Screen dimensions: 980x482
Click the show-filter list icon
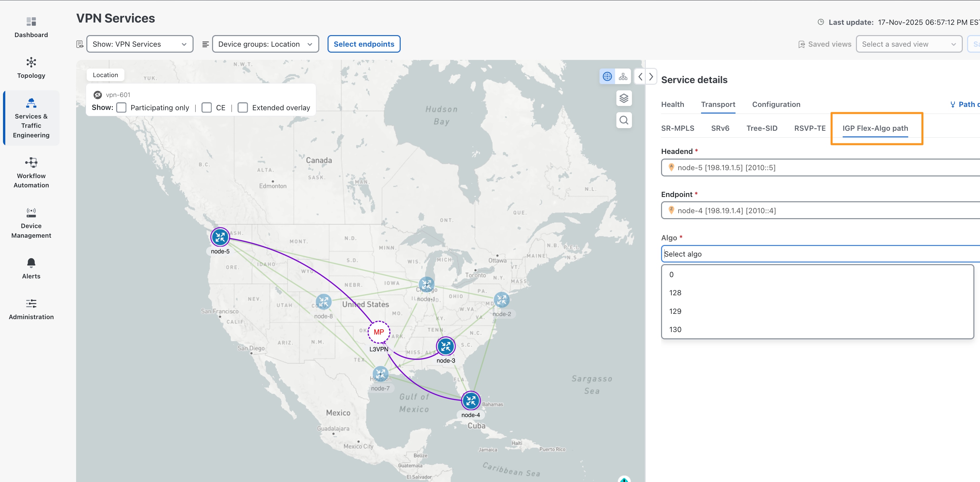click(x=80, y=44)
